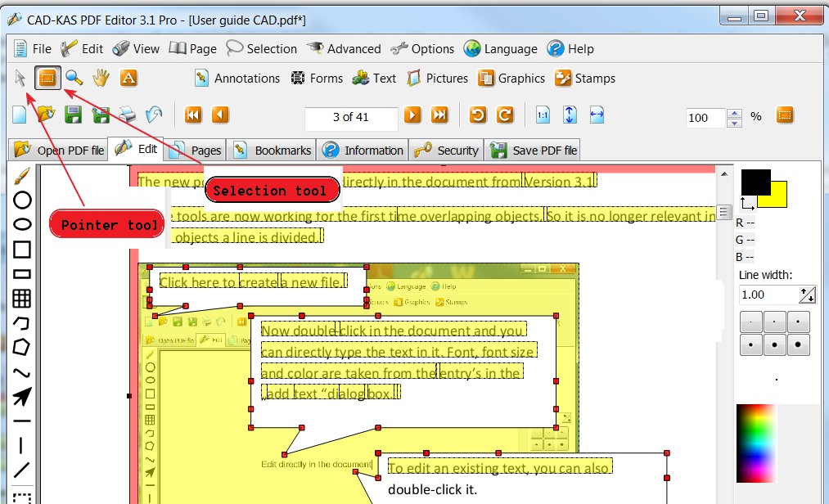829x504 pixels.
Task: Jump to the first page
Action: 193,115
